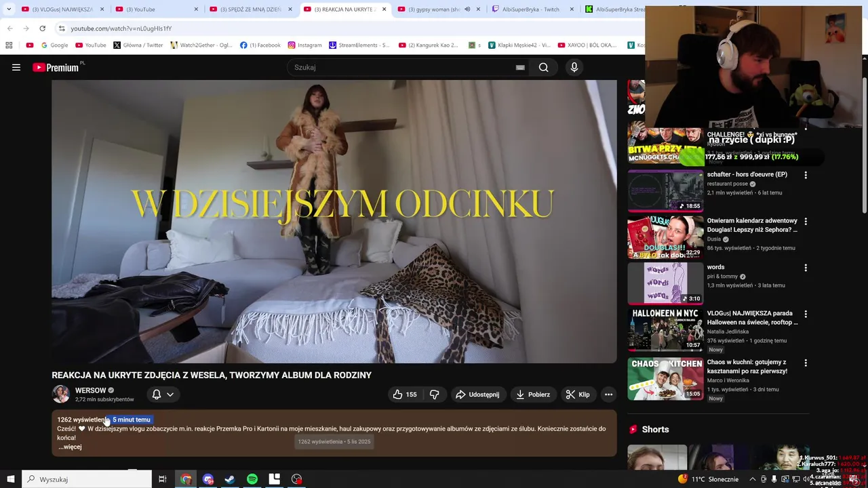Like the video with thumbs up
The width and height of the screenshot is (868, 488).
(405, 394)
